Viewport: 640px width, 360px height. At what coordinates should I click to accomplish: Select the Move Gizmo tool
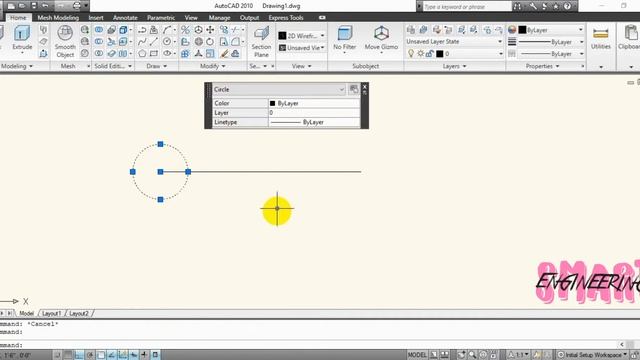(381, 39)
